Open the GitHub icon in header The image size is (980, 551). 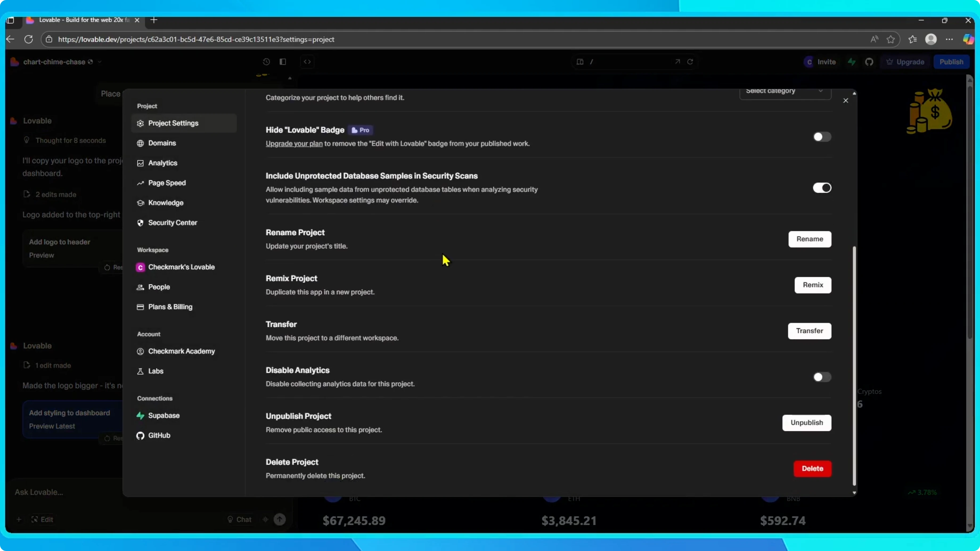pos(869,61)
